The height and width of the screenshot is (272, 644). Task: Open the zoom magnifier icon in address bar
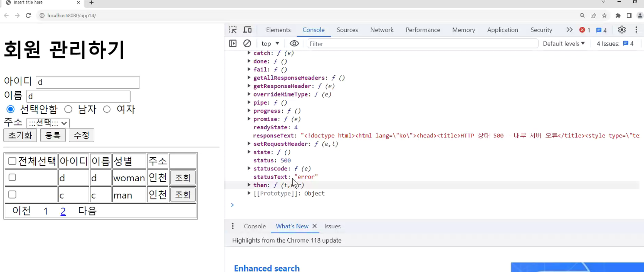pyautogui.click(x=583, y=16)
